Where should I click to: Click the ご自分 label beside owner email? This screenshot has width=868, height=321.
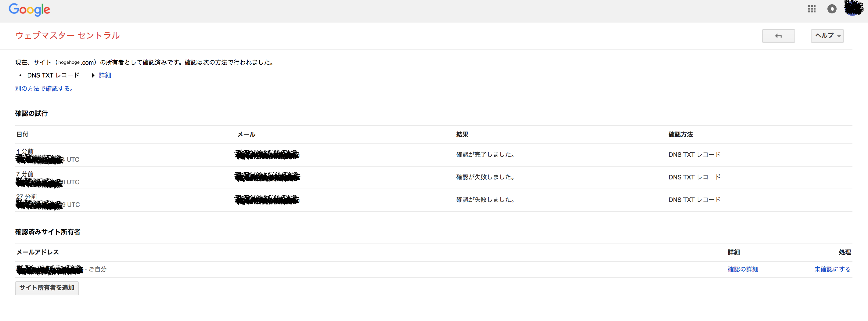98,269
